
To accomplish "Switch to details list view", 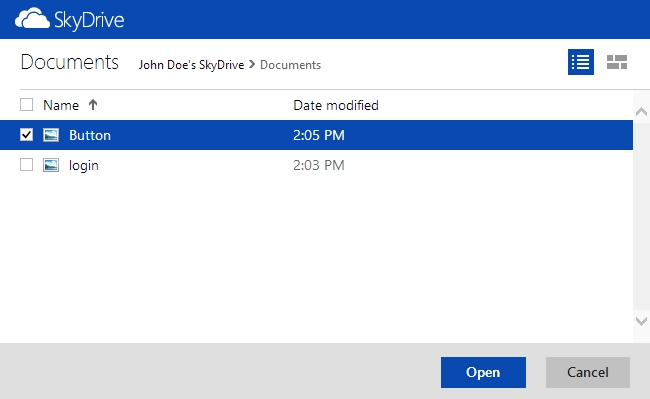I will coord(580,62).
